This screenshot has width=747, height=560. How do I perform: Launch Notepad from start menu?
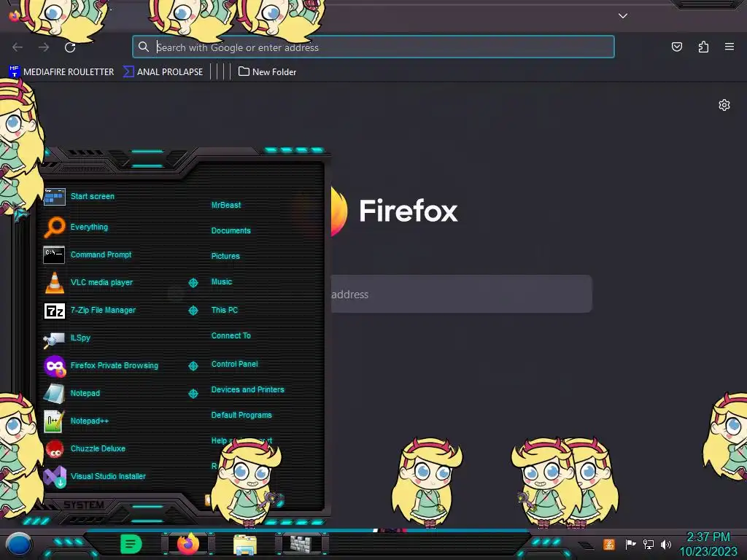[72, 393]
